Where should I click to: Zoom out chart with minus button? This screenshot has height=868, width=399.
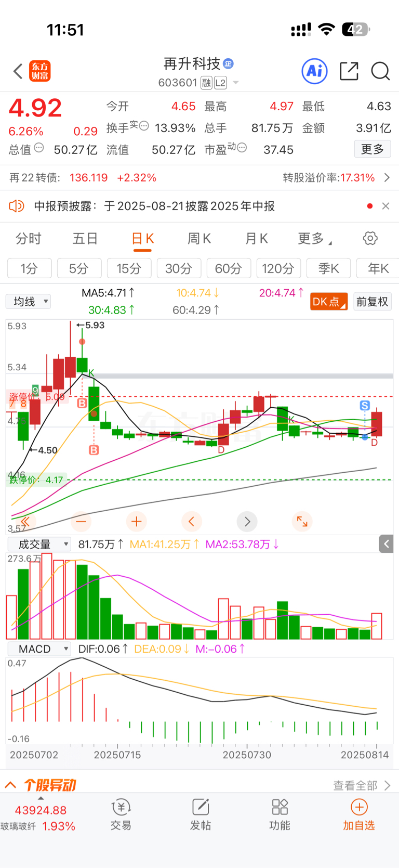coord(81,521)
